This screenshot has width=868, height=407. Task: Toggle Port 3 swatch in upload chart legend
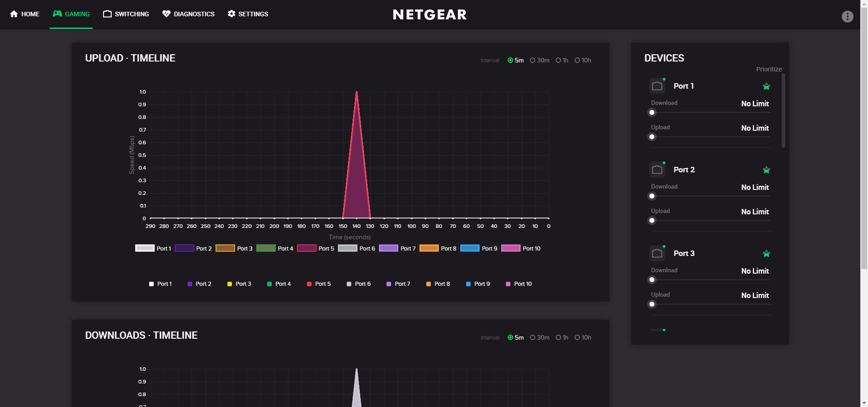[x=225, y=248]
